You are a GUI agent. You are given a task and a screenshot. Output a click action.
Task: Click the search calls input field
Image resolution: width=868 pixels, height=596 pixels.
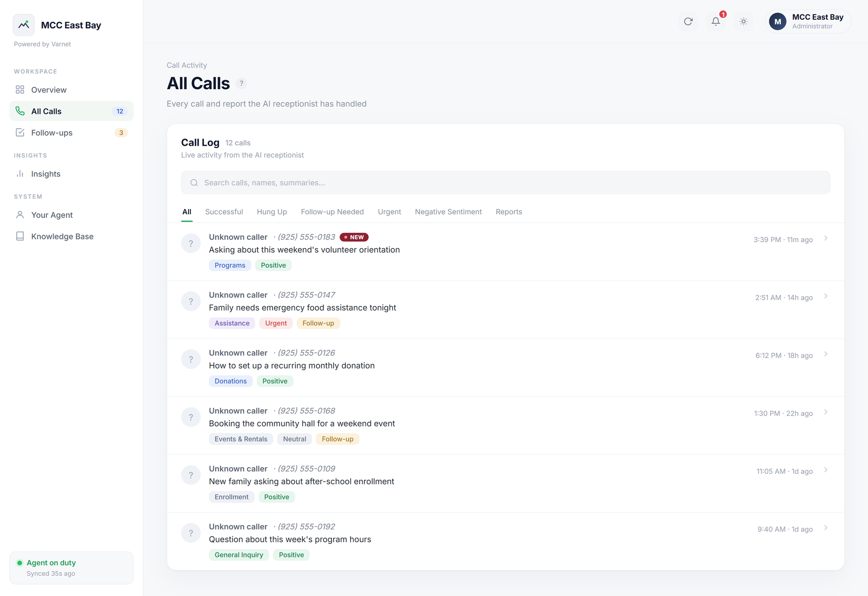[505, 183]
